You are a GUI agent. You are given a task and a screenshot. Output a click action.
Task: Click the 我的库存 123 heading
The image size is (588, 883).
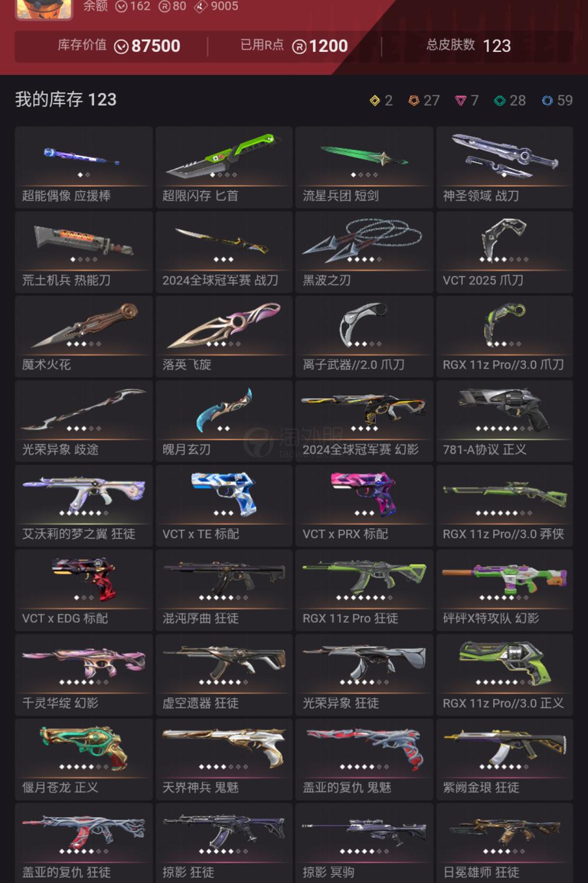pyautogui.click(x=66, y=99)
